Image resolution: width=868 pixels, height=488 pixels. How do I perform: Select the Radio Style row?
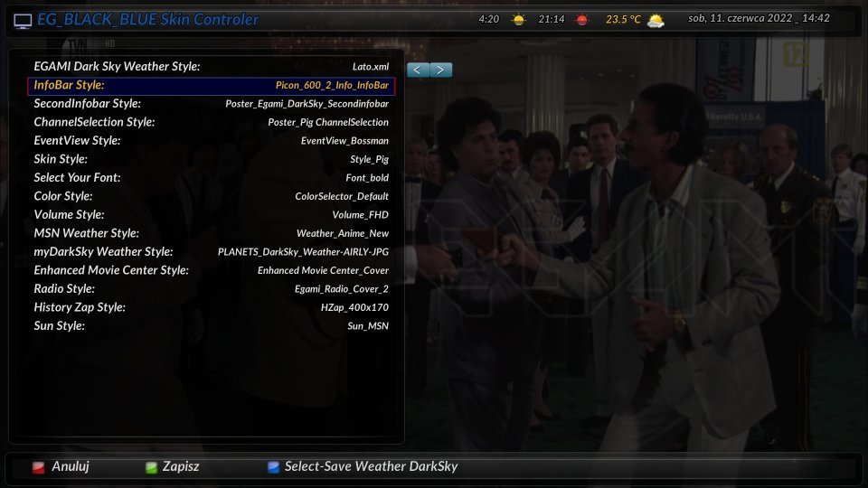(x=211, y=289)
